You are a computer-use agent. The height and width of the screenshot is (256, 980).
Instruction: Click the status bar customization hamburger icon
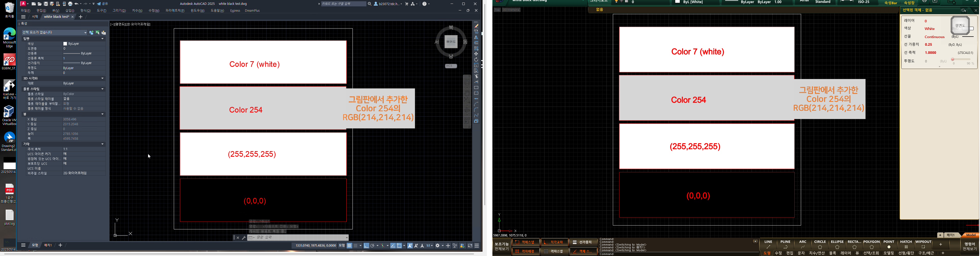pos(477,246)
